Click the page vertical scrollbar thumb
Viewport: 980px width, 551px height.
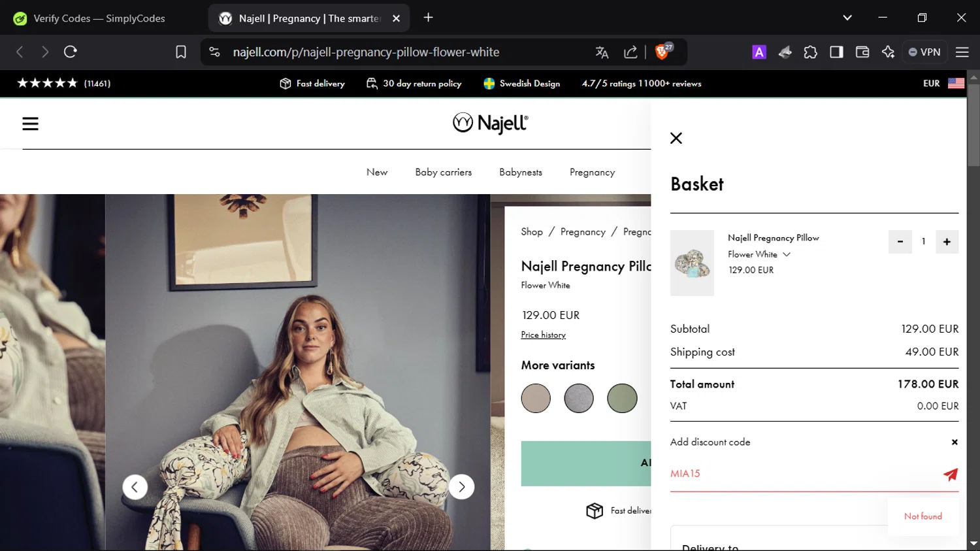point(973,124)
